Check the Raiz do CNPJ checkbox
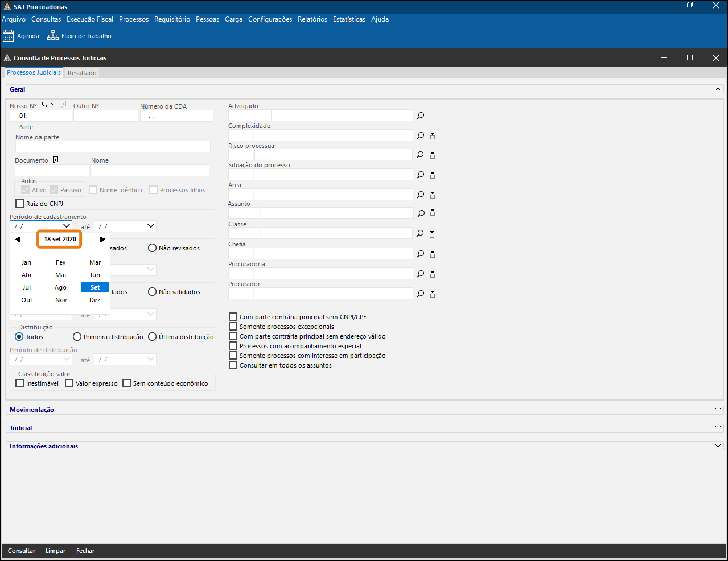 tap(19, 204)
